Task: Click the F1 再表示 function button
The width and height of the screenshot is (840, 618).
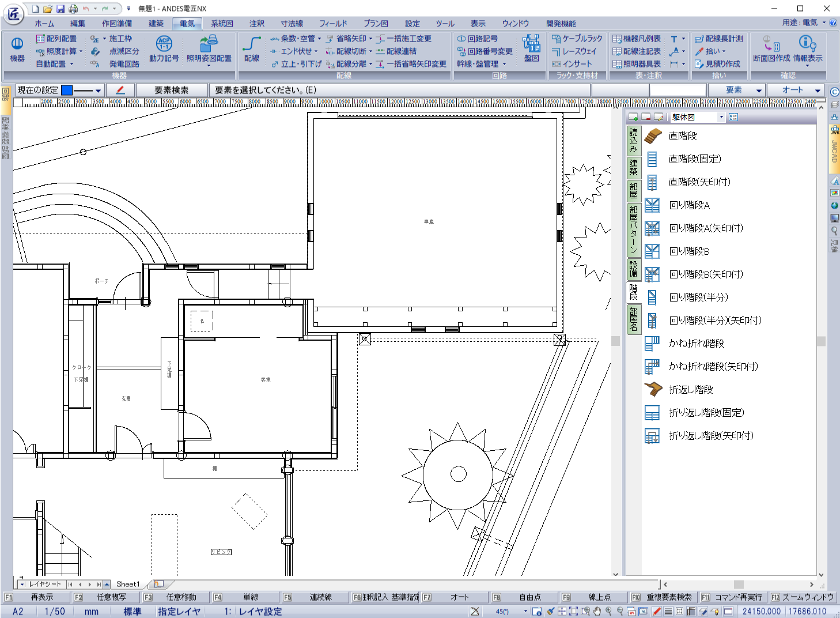Action: click(x=35, y=597)
